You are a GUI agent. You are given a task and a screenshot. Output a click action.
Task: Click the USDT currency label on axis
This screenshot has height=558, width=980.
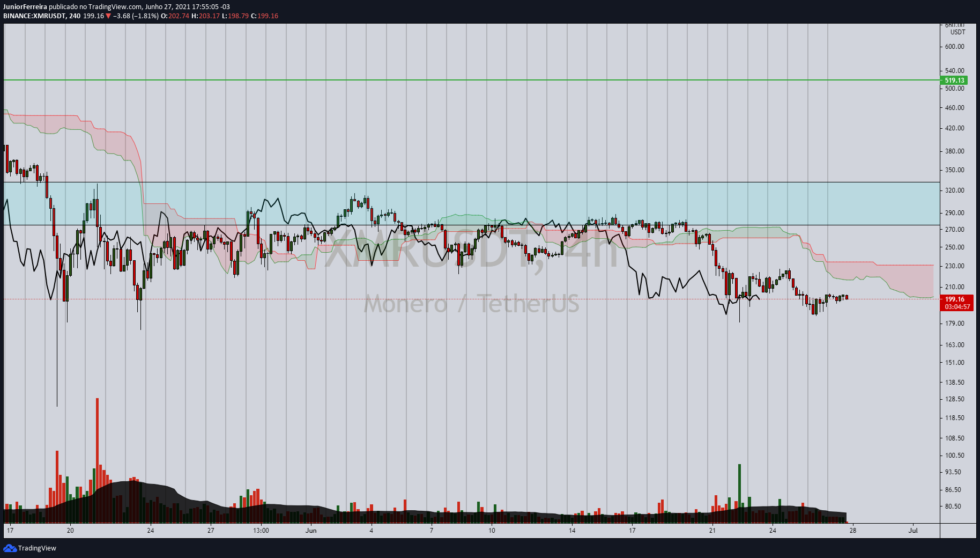pyautogui.click(x=957, y=32)
